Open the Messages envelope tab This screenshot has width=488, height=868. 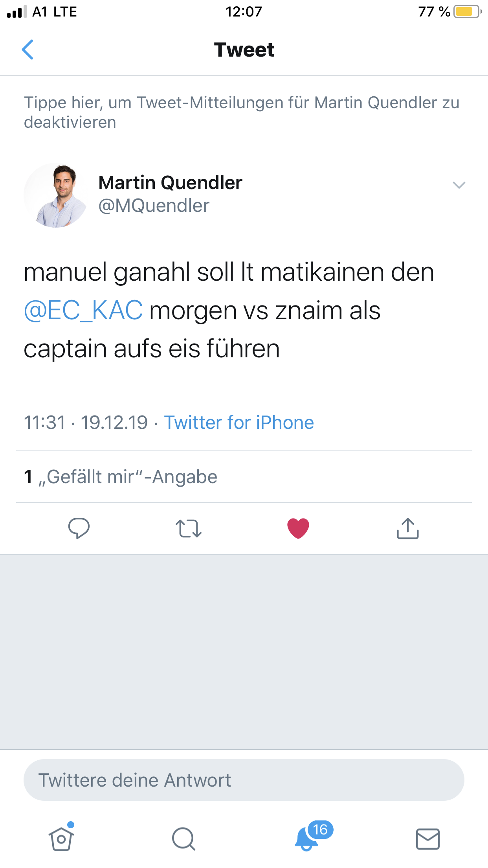[427, 839]
